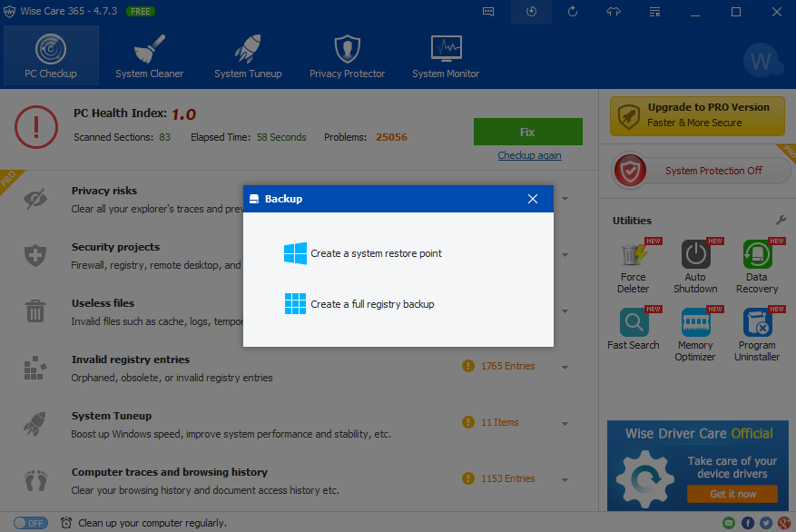
Task: Open the Twitter icon at bottom
Action: coord(766,523)
